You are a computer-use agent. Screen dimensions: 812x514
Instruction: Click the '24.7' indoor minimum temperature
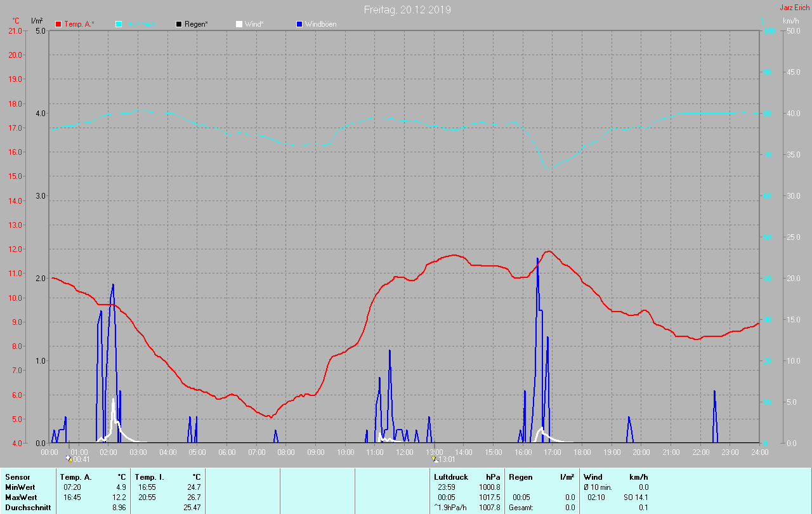pos(193,487)
